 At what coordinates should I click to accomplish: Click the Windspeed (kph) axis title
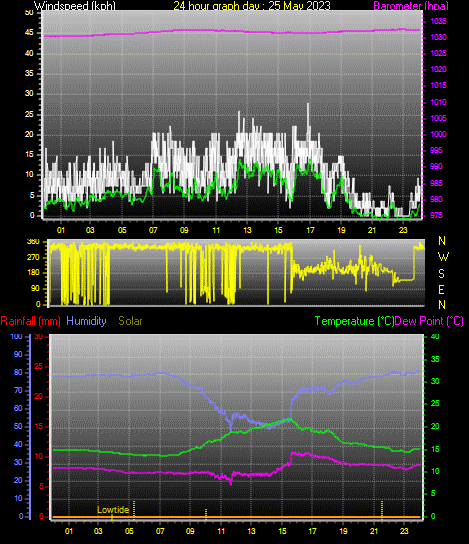click(x=75, y=6)
